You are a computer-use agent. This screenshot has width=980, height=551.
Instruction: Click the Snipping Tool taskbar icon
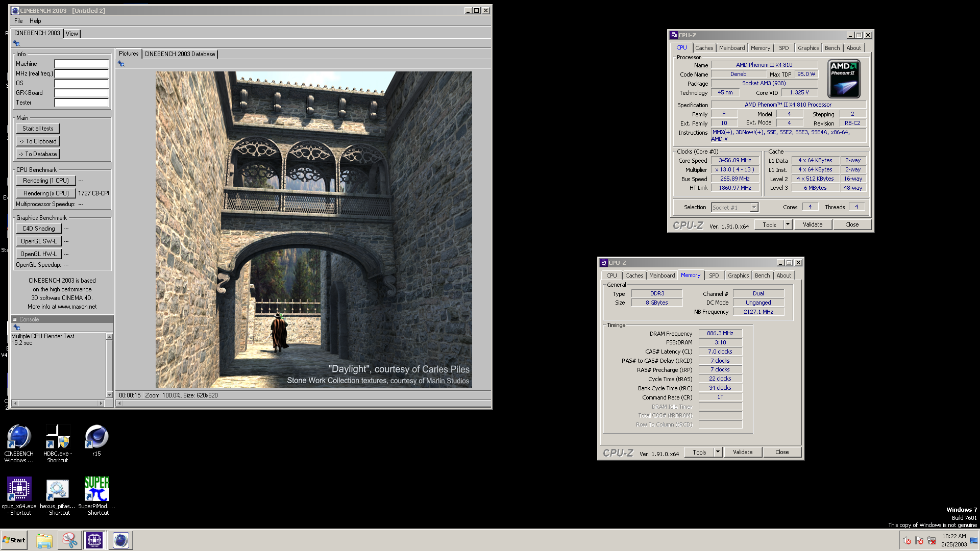point(69,540)
